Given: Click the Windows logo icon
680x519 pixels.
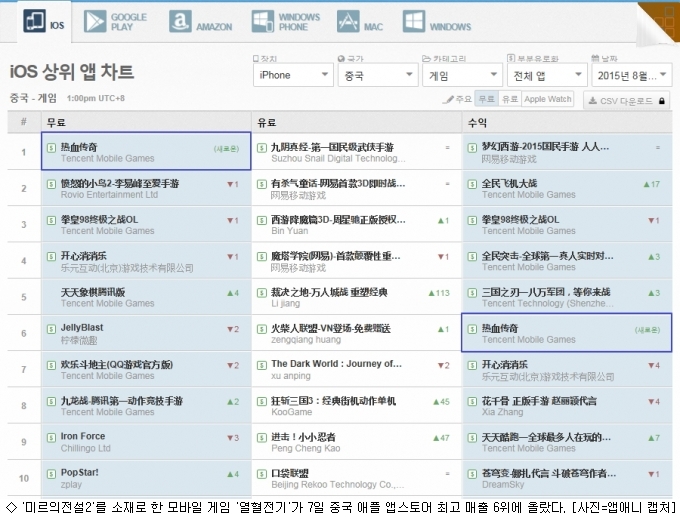Looking at the screenshot, I should (414, 21).
